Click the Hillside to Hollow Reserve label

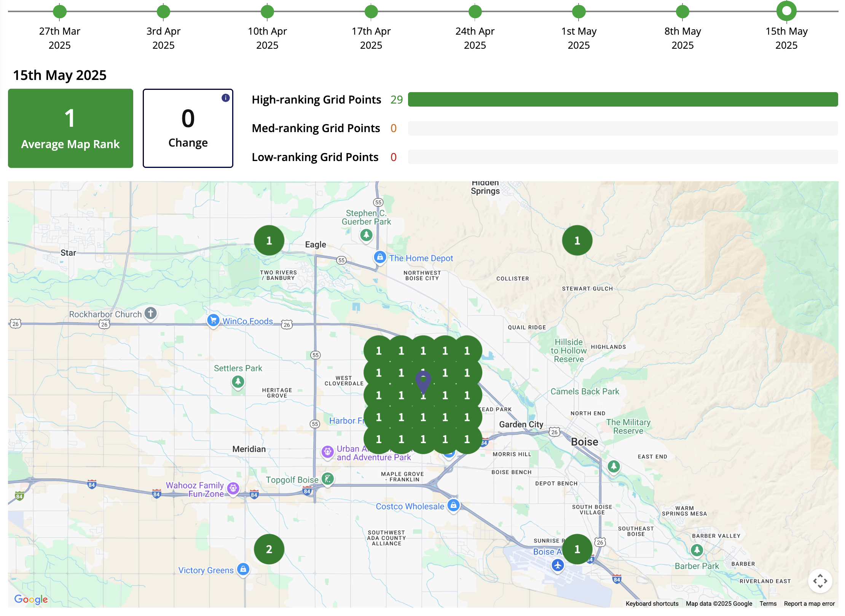coord(569,351)
